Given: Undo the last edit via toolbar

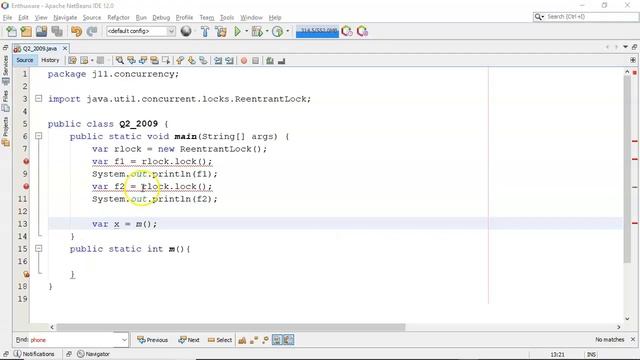Looking at the screenshot, I should pos(76,31).
